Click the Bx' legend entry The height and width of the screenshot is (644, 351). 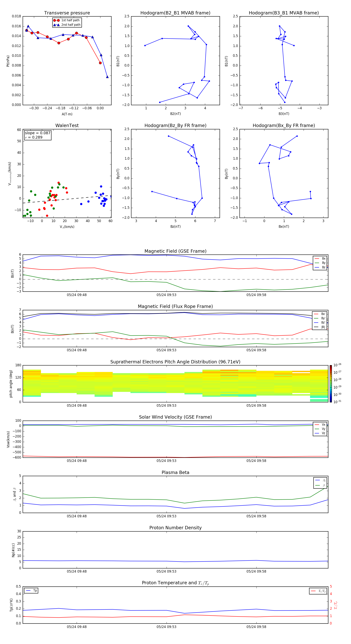click(320, 314)
